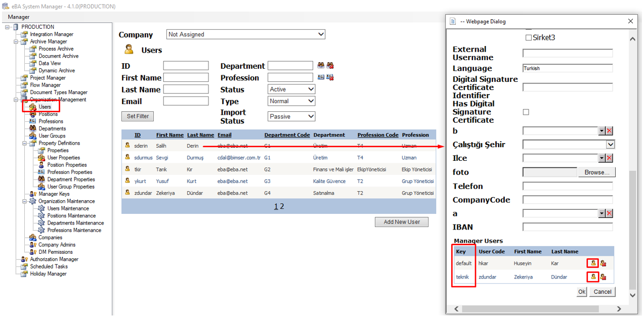Select manager user icon in default row
Screen dimensions: 644x317
coord(593,263)
